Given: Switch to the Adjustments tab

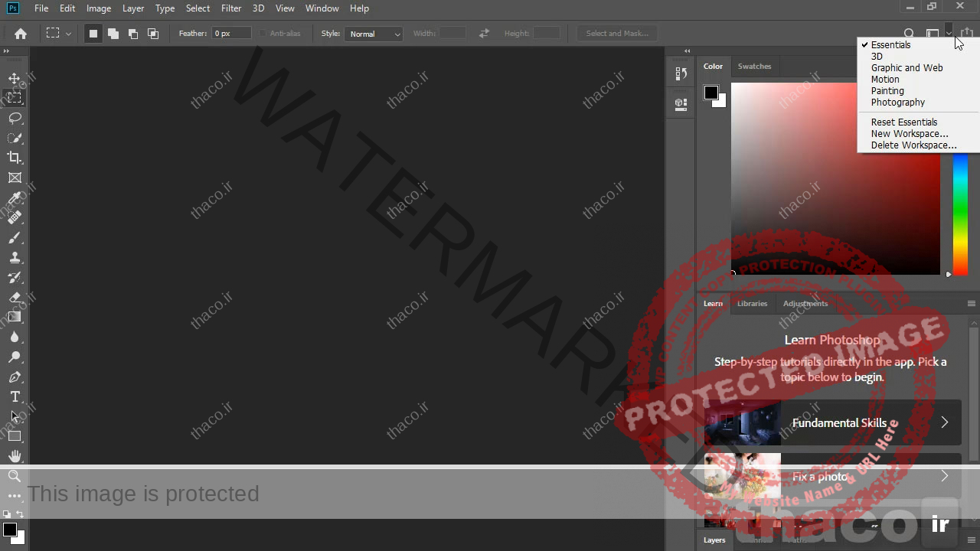Looking at the screenshot, I should [805, 304].
